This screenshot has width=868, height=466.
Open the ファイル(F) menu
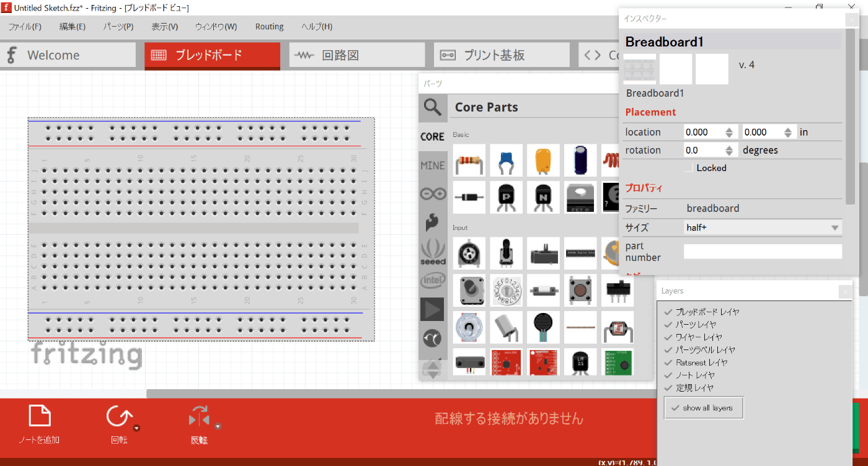(25, 27)
